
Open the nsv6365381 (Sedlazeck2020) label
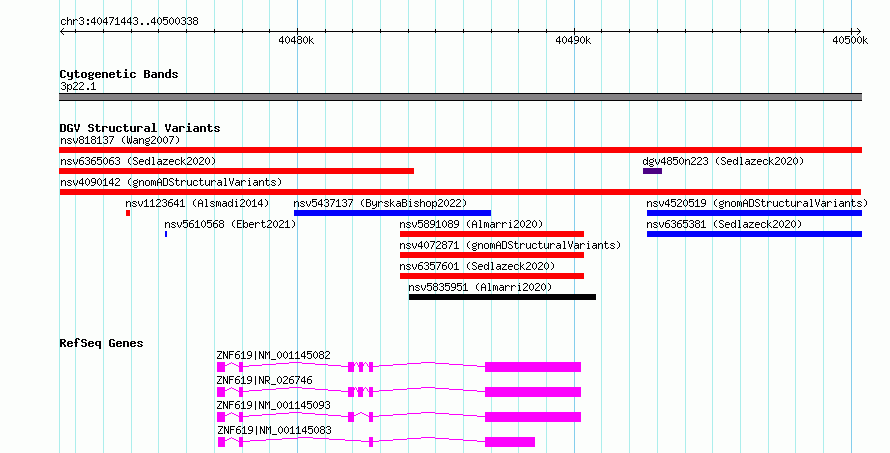click(x=724, y=224)
